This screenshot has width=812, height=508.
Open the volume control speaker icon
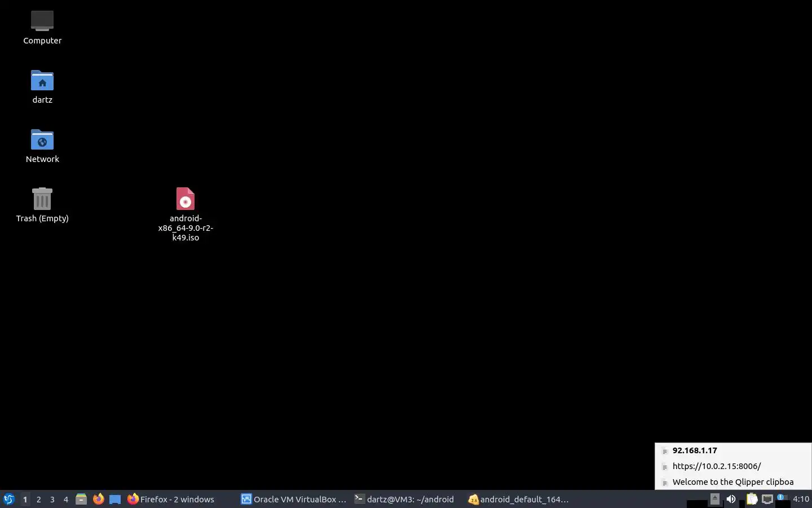click(731, 499)
